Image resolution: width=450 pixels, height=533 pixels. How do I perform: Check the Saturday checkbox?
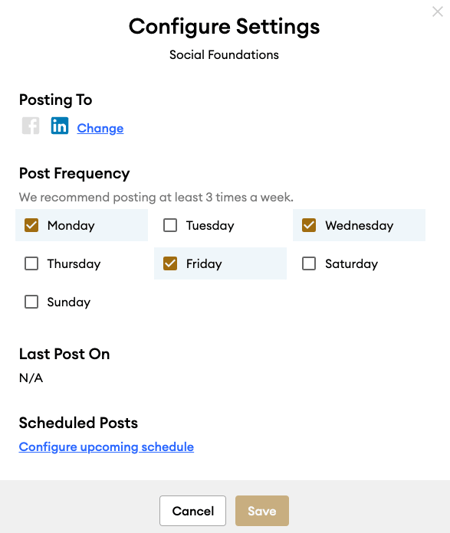309,263
